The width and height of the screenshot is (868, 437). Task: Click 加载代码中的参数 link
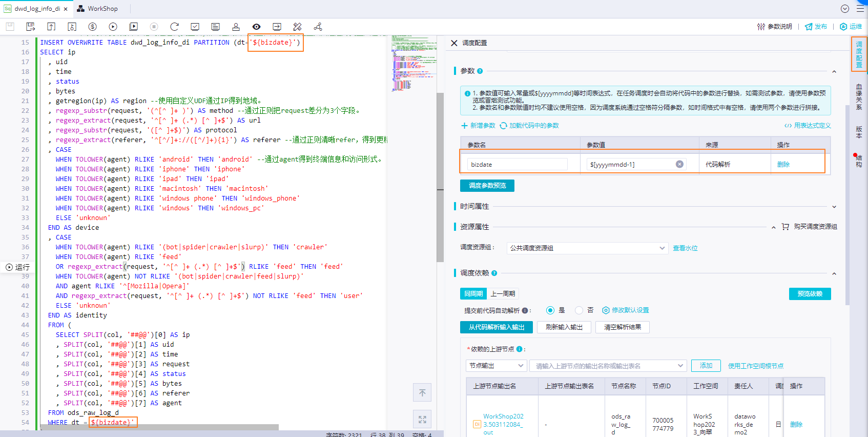529,126
